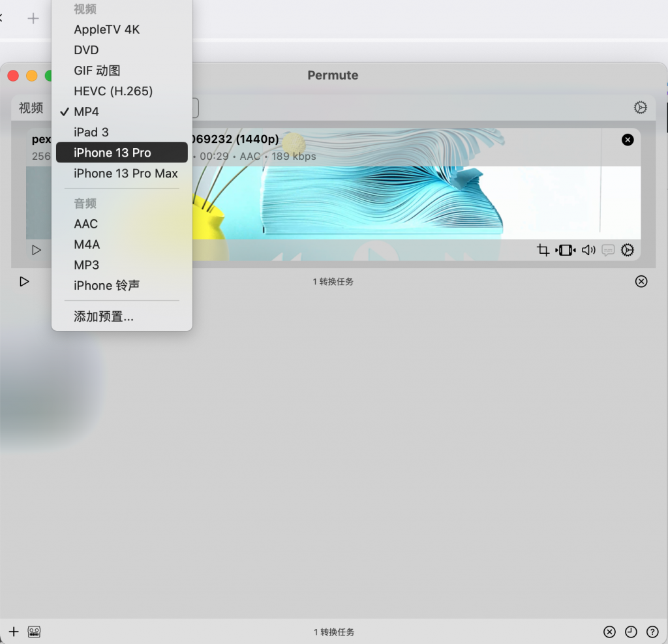
Task: Select the rotate video icon
Action: click(x=565, y=250)
